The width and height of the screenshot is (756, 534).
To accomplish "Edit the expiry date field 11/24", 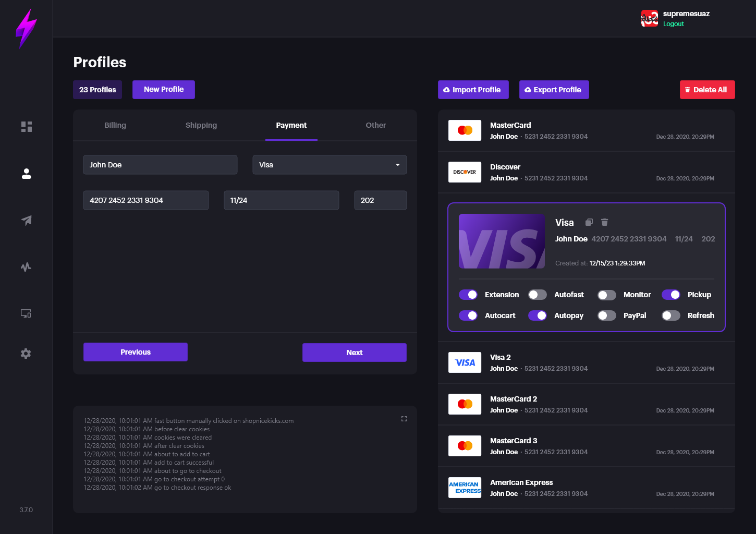I will pos(282,200).
